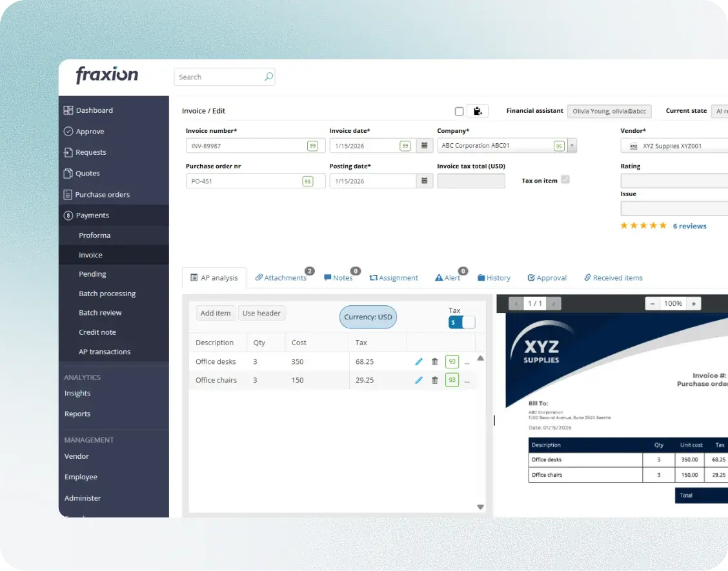728x571 pixels.
Task: Open the Posting date calendar picker
Action: click(425, 181)
